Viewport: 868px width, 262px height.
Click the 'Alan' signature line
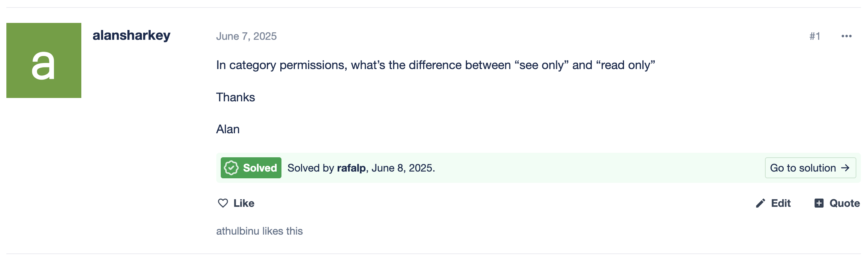[228, 129]
